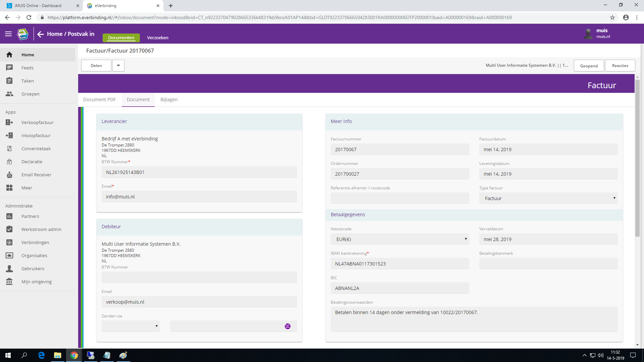This screenshot has height=362, width=644.
Task: Open the Zenden via dropdown
Action: click(130, 326)
